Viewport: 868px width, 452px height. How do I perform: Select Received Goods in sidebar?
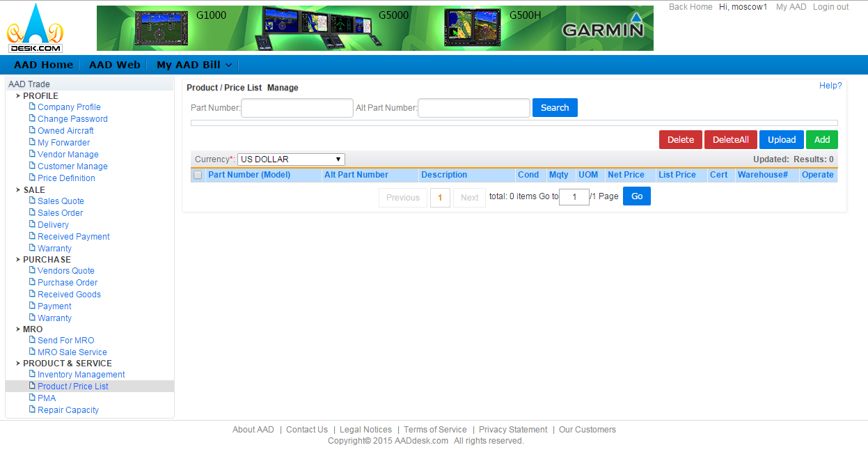[69, 295]
